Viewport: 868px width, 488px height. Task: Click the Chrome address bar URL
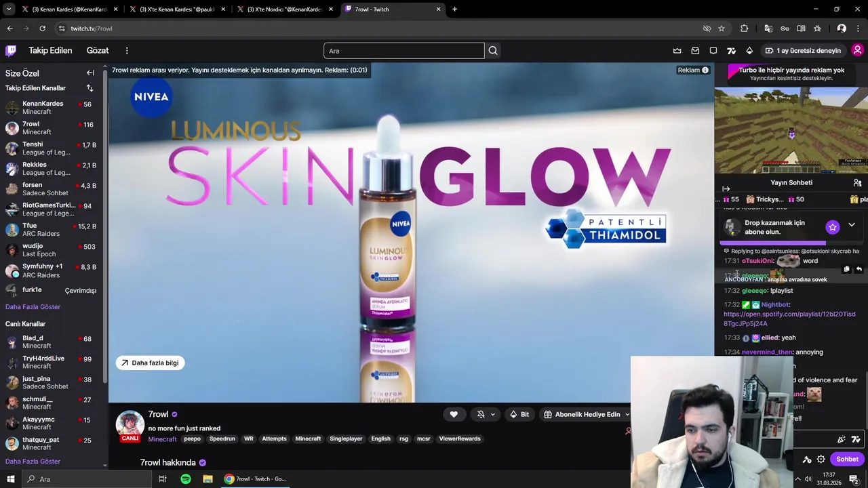point(92,28)
